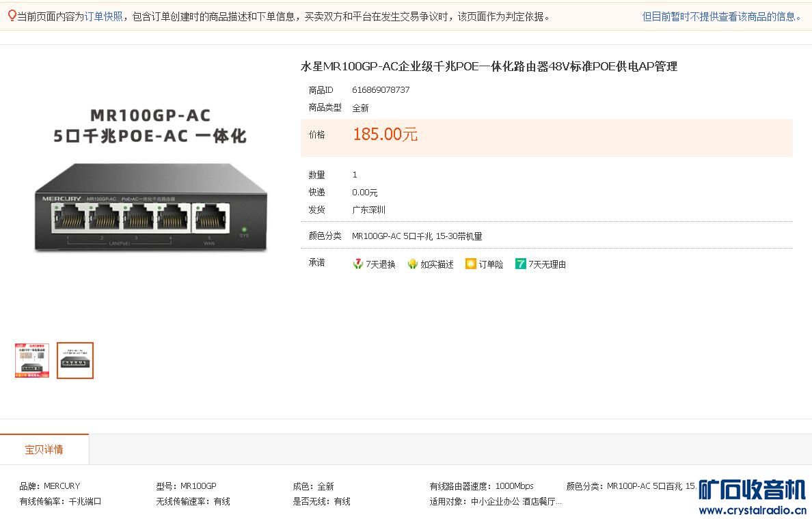
Task: Click the product ID 616869078737
Action: pos(381,89)
